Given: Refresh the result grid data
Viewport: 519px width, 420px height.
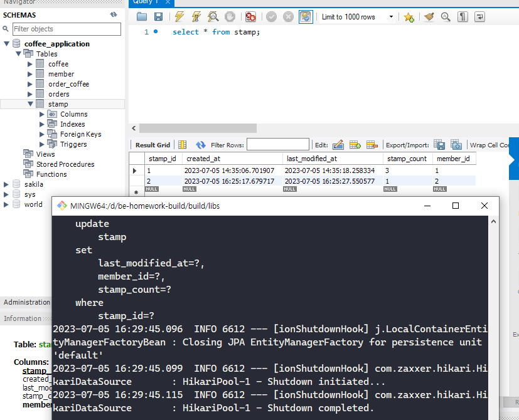Looking at the screenshot, I should [x=201, y=145].
